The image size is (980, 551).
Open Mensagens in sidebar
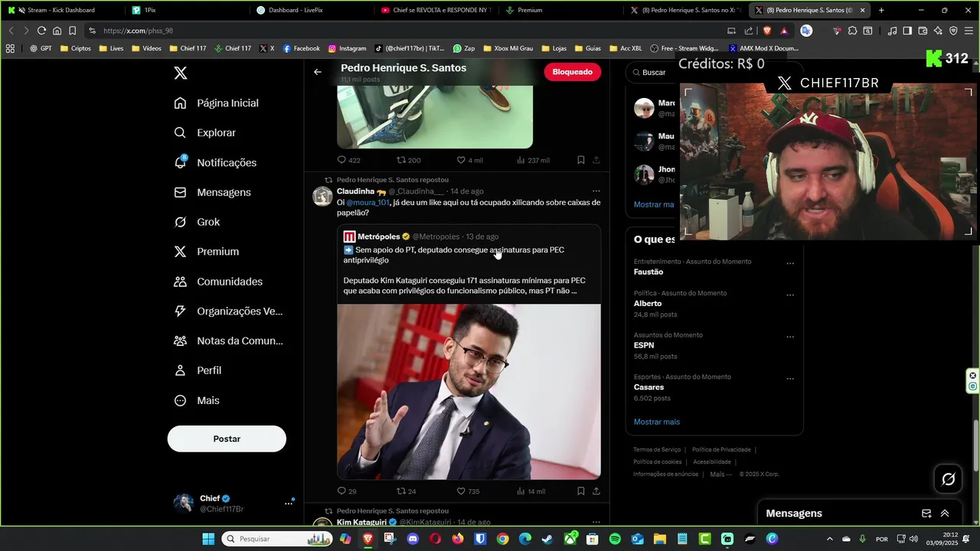212,192
